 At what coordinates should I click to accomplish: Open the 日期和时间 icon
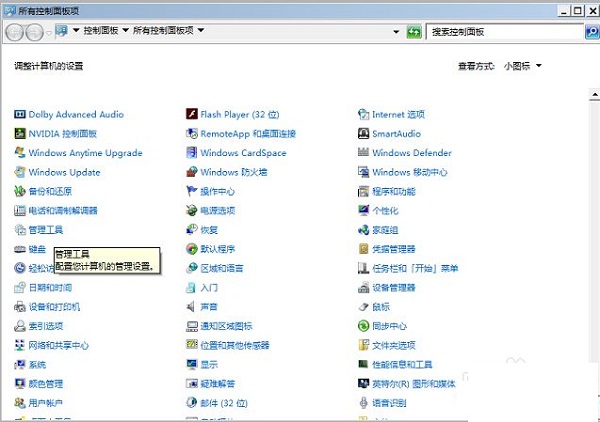pyautogui.click(x=20, y=287)
